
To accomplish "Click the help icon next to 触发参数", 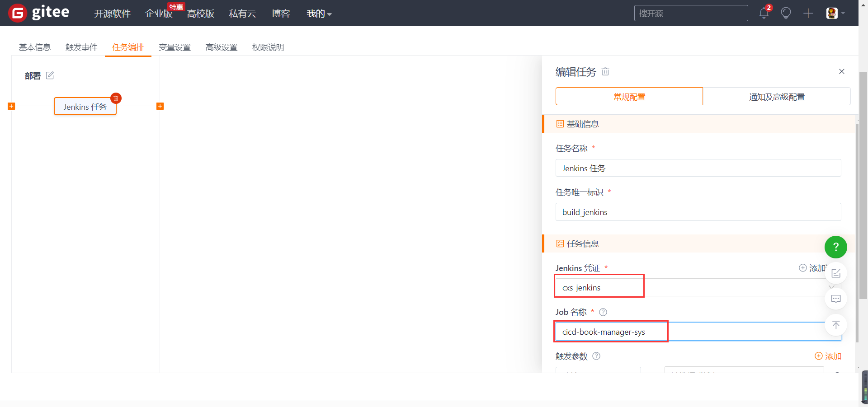I will click(x=596, y=356).
